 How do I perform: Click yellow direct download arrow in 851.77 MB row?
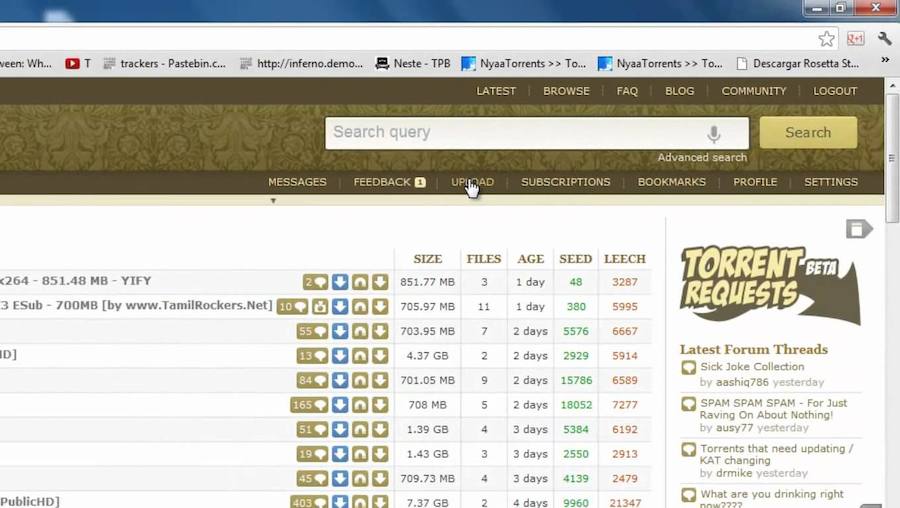point(380,282)
